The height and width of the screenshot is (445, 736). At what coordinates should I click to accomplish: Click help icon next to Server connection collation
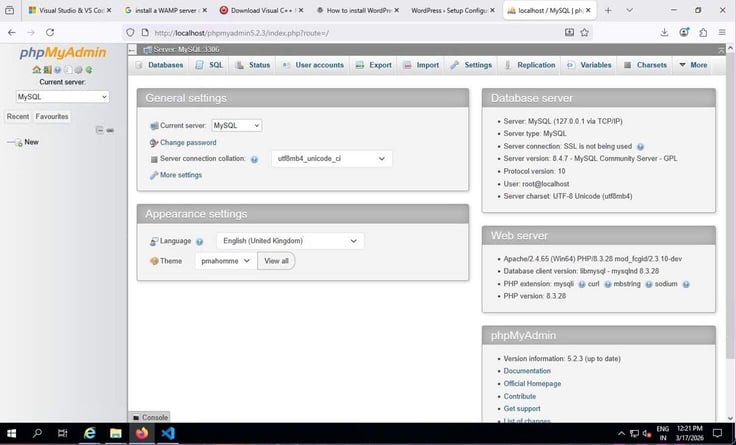pyautogui.click(x=254, y=159)
